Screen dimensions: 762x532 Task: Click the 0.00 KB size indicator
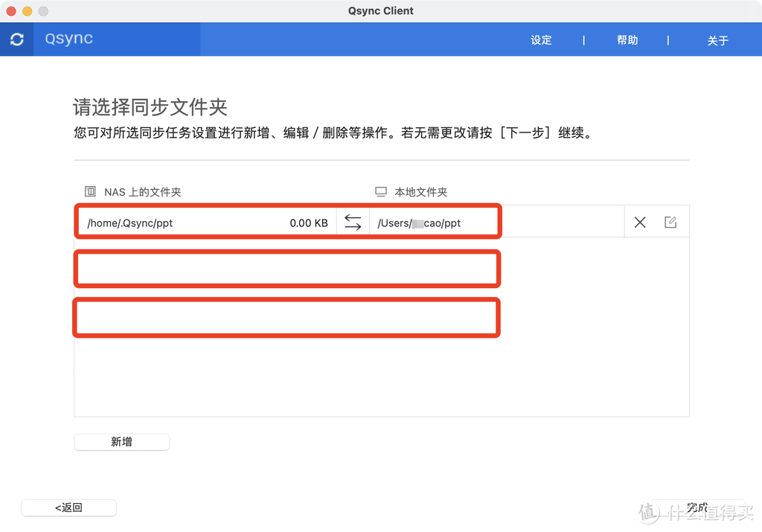(x=308, y=222)
